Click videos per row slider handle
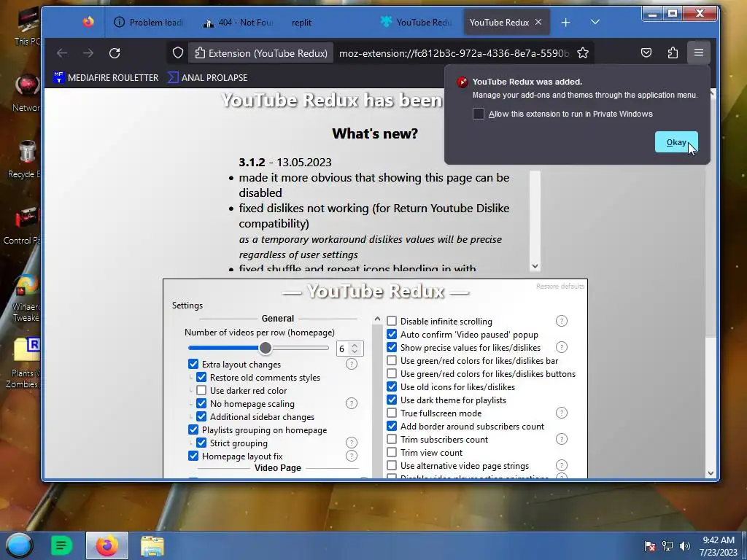747x560 pixels. [x=266, y=348]
